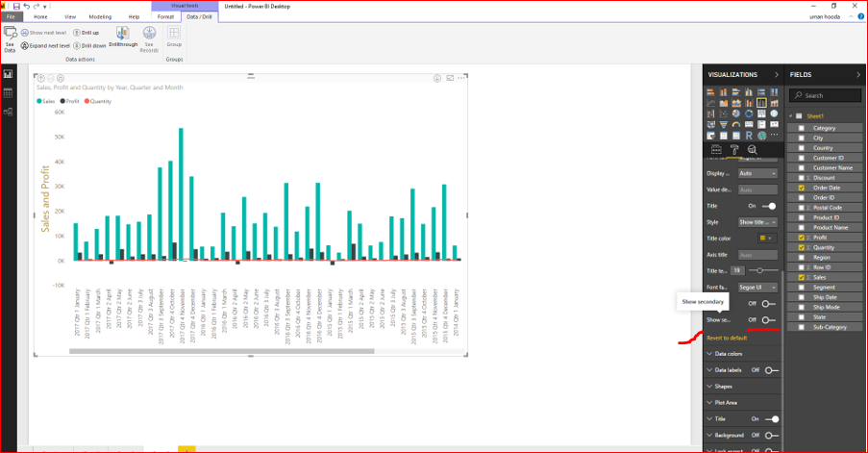Uncheck the Quantity field checkbox
Image resolution: width=868 pixels, height=453 pixels.
pos(801,247)
